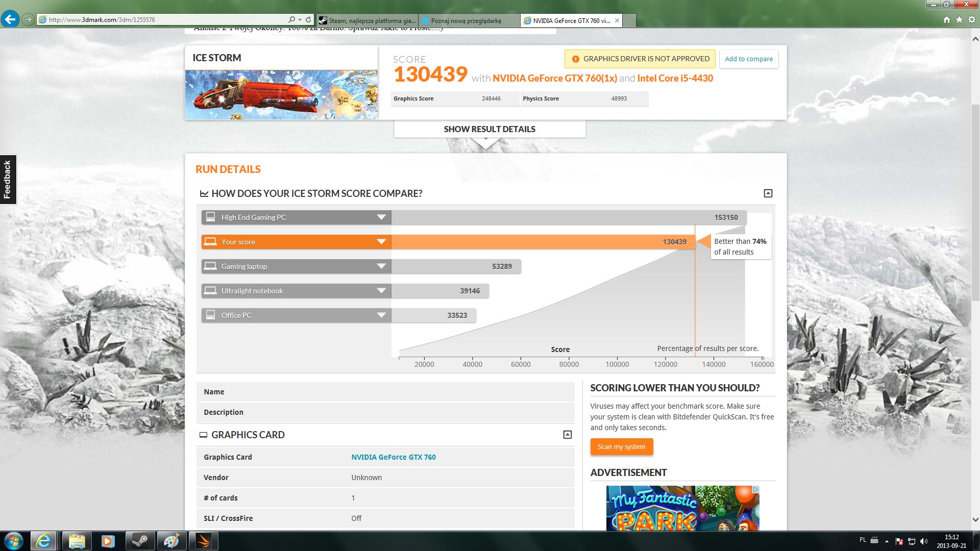Collapse the score comparison section
The height and width of the screenshot is (551, 980).
point(768,193)
